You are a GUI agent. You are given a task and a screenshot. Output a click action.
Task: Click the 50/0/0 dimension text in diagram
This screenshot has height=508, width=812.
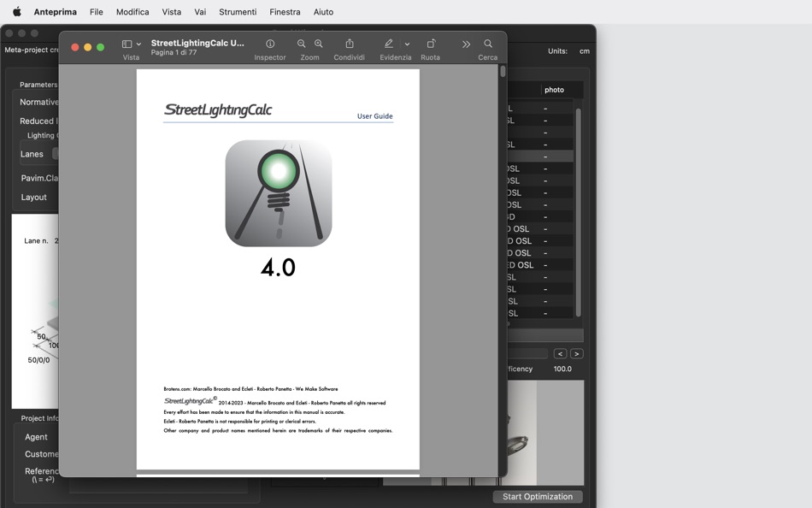[38, 360]
